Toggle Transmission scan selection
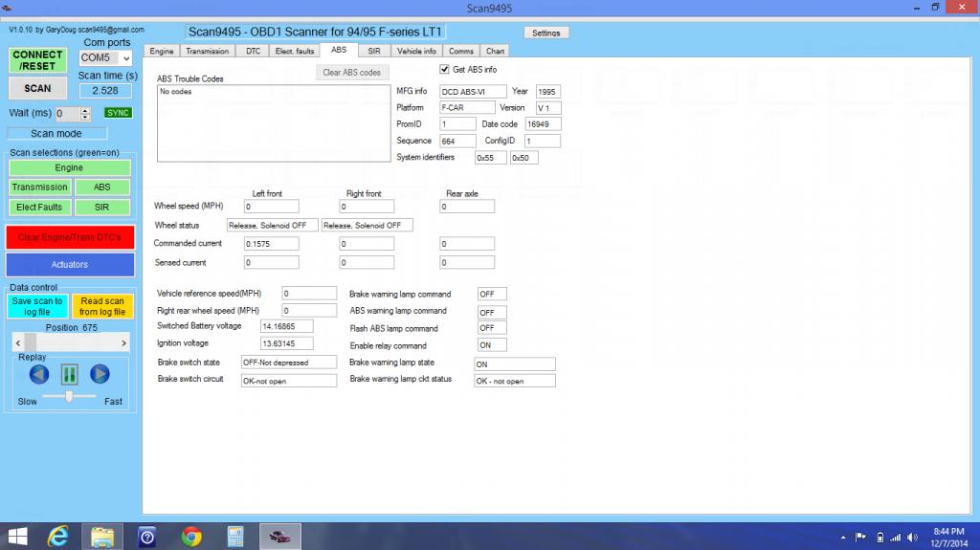 click(39, 187)
